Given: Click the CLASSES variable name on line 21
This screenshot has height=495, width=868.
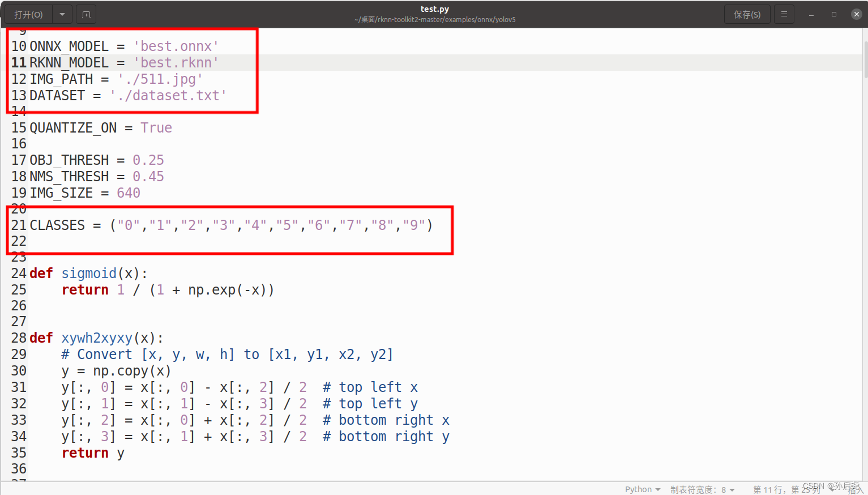Looking at the screenshot, I should 57,225.
